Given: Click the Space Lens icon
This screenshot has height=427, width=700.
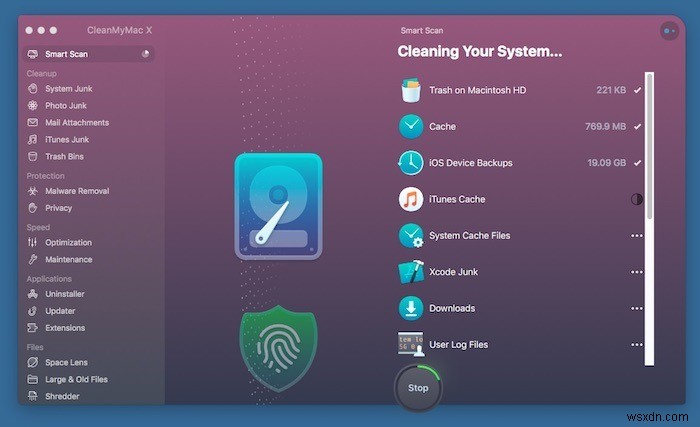Looking at the screenshot, I should [33, 362].
